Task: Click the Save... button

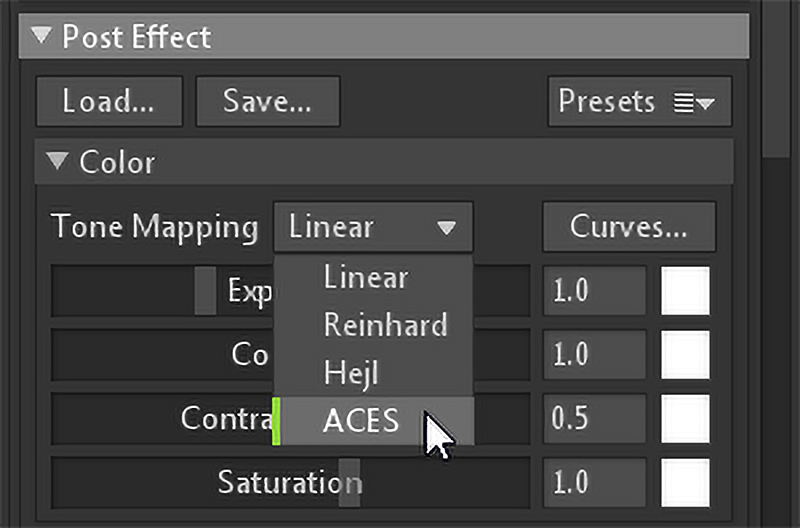Action: [x=267, y=101]
